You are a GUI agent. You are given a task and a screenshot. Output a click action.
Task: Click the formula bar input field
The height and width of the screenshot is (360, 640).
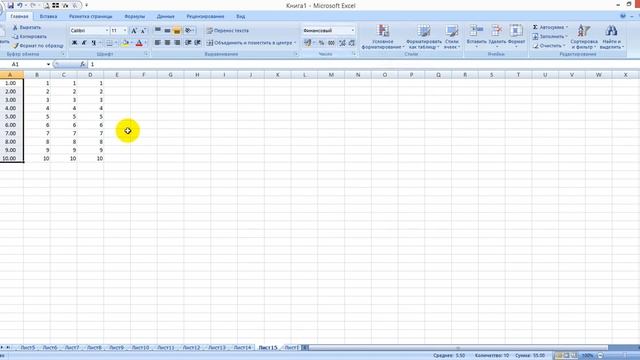[363, 64]
